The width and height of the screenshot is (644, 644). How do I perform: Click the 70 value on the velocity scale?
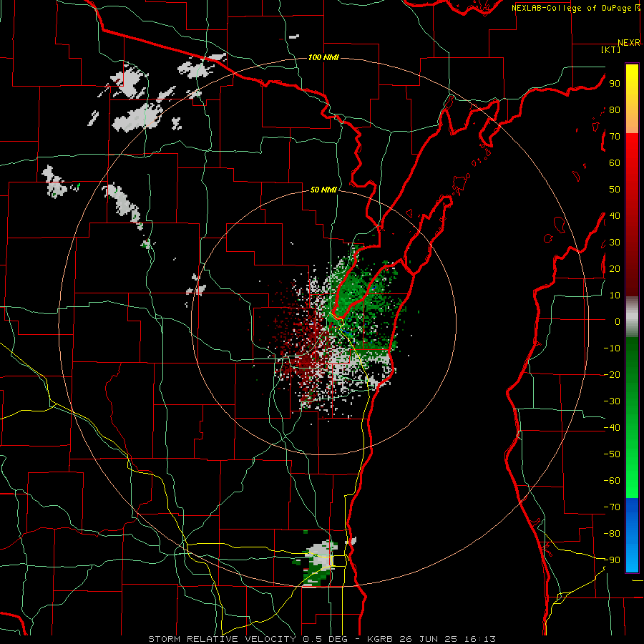click(615, 137)
